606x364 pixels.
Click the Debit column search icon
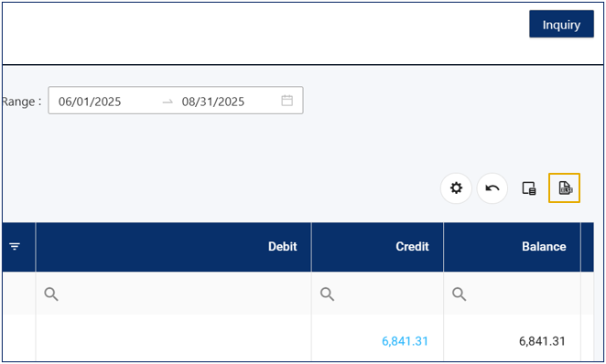[51, 294]
